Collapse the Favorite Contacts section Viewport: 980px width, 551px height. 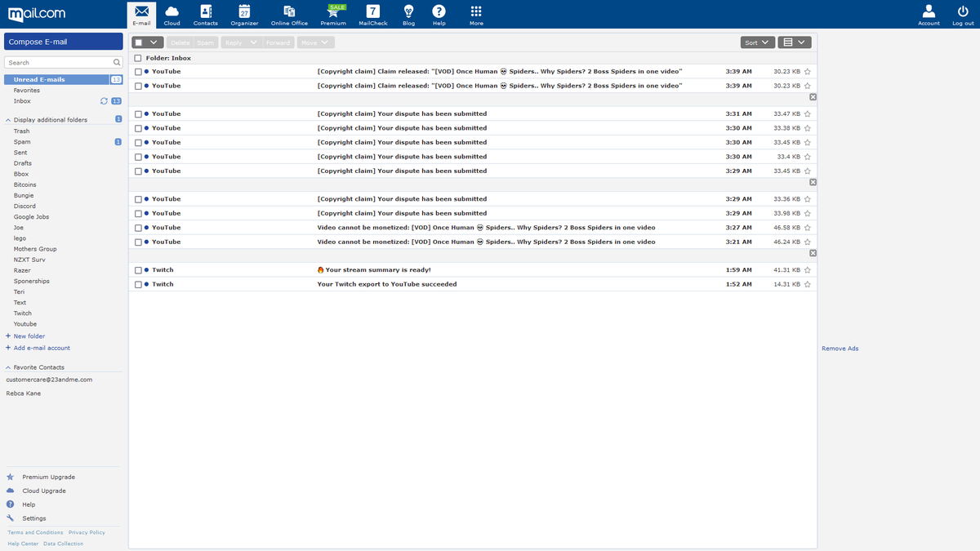pyautogui.click(x=8, y=367)
